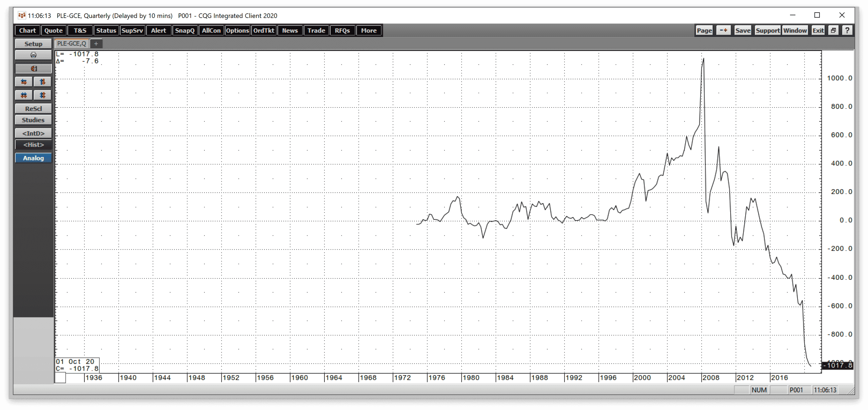The height and width of the screenshot is (410, 868).
Task: Open the More menu in toolbar
Action: [x=369, y=31]
